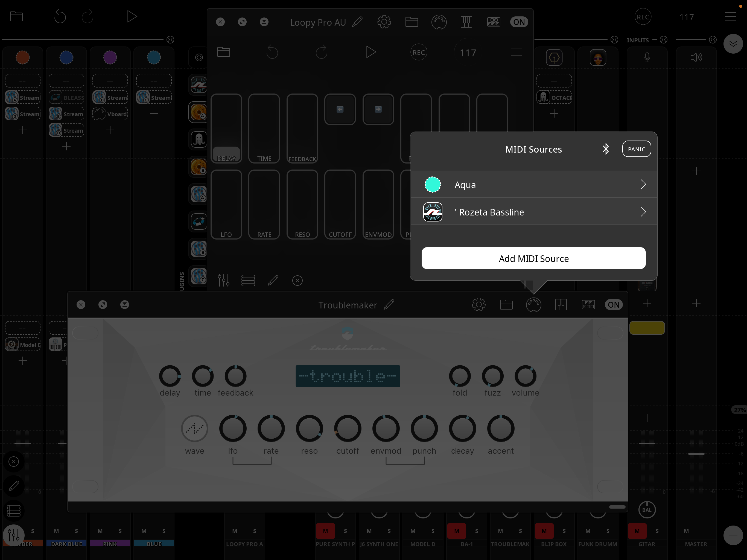Open Troublemaker MIDI sources icon
The height and width of the screenshot is (560, 747).
(x=533, y=305)
